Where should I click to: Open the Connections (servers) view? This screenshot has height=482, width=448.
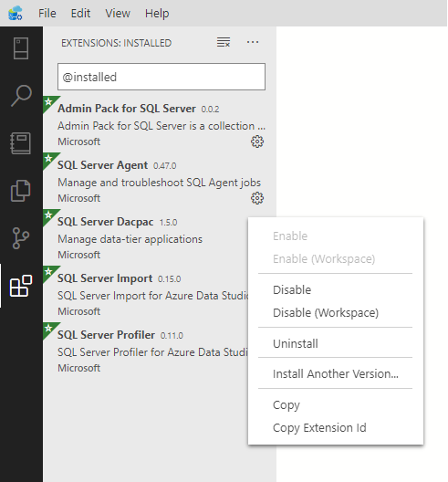tap(21, 48)
